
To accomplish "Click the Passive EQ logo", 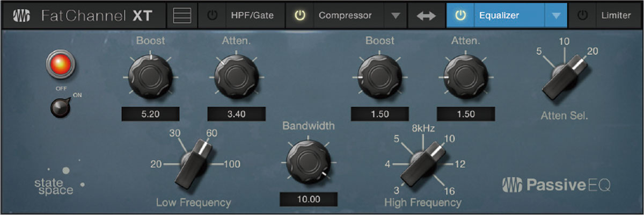I will tap(557, 185).
